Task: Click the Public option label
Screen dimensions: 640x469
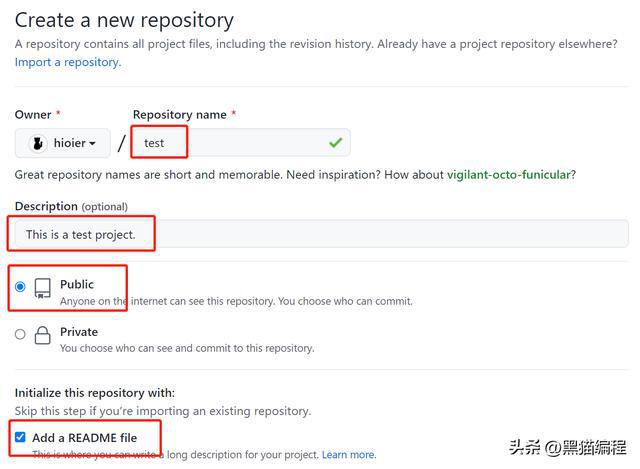Action: [78, 284]
